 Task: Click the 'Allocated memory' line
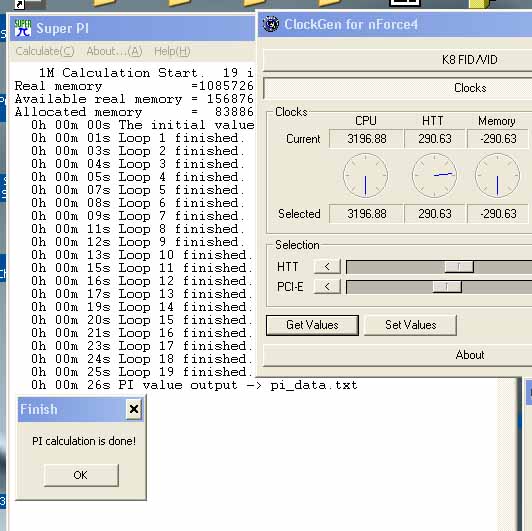(x=134, y=112)
